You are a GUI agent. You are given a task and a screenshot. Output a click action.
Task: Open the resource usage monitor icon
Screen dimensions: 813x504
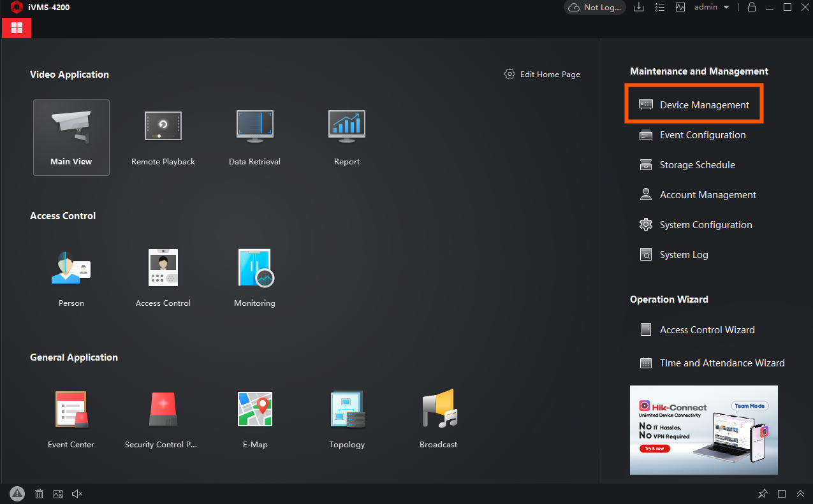click(x=680, y=7)
